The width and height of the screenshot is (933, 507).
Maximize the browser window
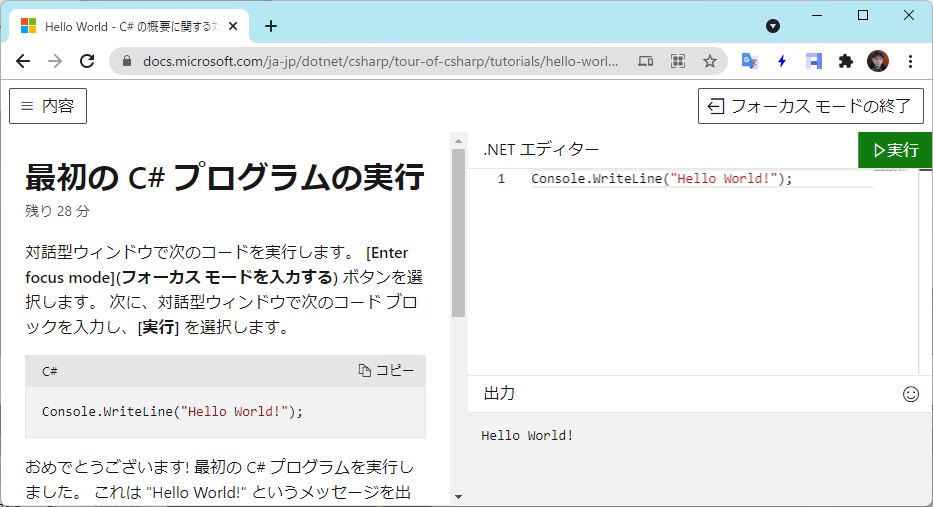click(x=863, y=15)
